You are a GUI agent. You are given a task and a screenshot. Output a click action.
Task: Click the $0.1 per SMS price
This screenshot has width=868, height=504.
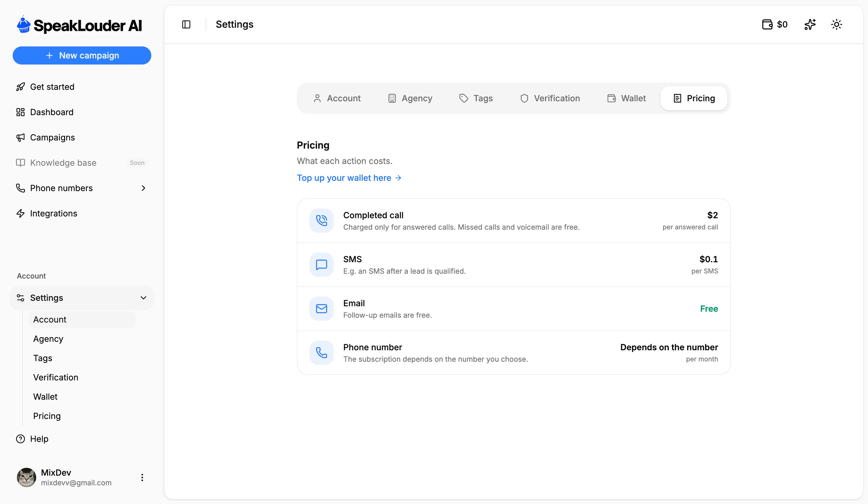tap(709, 260)
